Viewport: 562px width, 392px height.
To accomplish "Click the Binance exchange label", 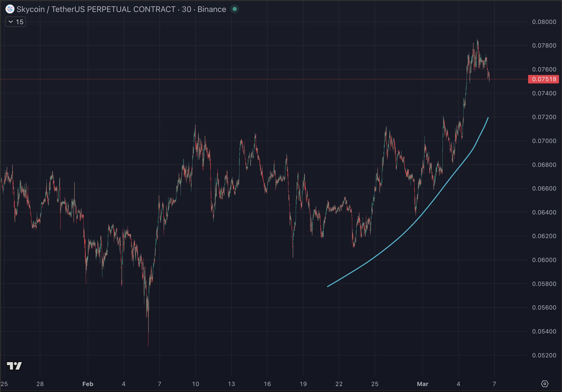I will click(212, 9).
